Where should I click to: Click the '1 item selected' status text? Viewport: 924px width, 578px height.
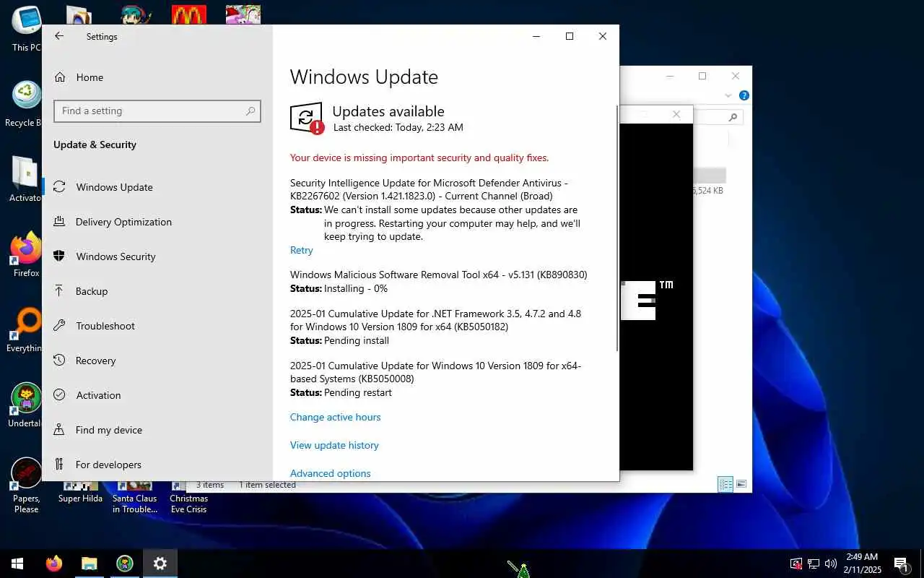tap(267, 485)
